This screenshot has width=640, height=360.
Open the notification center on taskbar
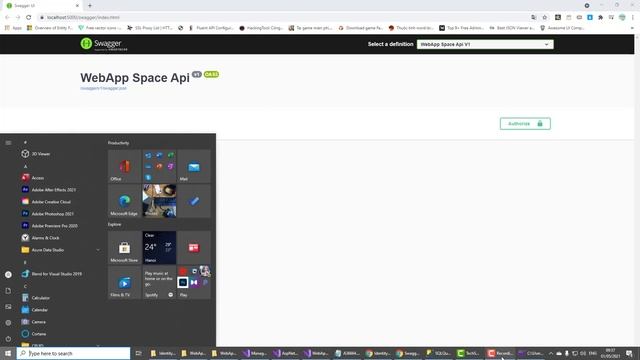(x=629, y=353)
